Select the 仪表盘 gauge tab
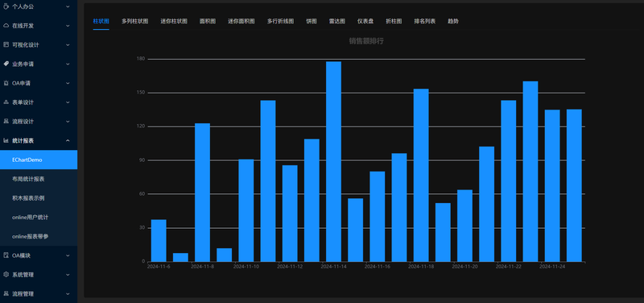The width and height of the screenshot is (644, 303). coord(365,21)
